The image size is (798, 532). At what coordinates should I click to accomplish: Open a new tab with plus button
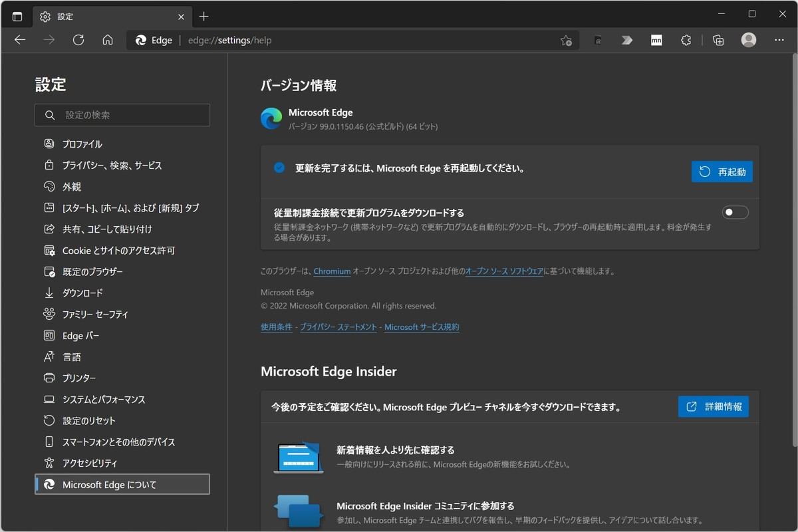tap(204, 17)
